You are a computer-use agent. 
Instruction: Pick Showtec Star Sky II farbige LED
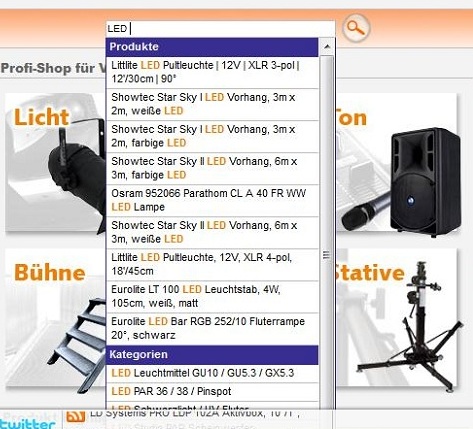(x=212, y=168)
